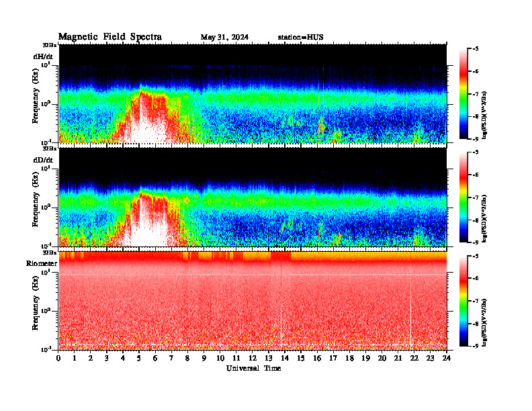Click hour tick label "12" on time axis
The image size is (532, 411).
[x=253, y=358]
